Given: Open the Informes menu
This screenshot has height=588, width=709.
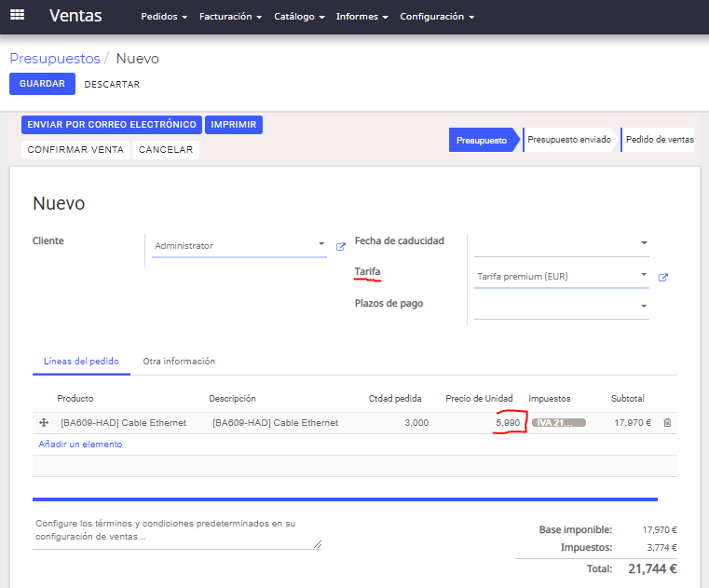Looking at the screenshot, I should [361, 17].
